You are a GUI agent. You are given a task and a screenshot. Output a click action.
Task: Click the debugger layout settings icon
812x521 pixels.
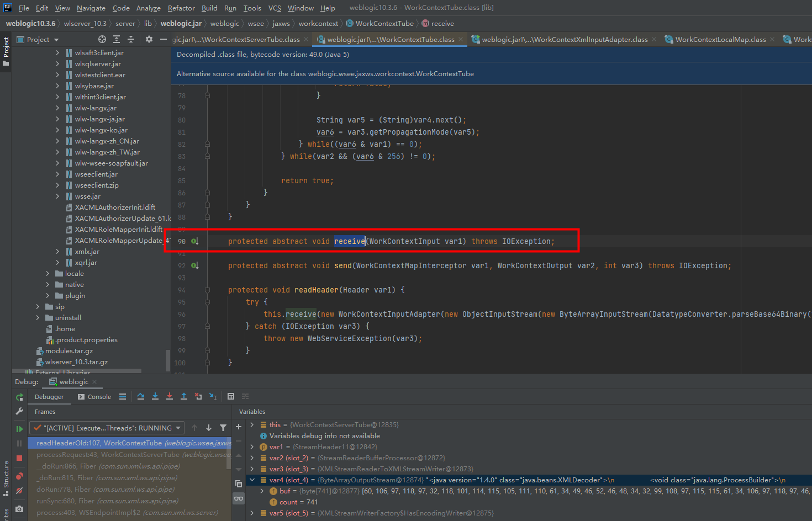[245, 397]
